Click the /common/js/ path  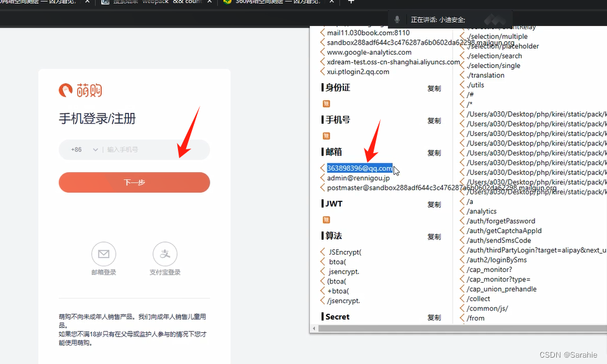(x=488, y=308)
